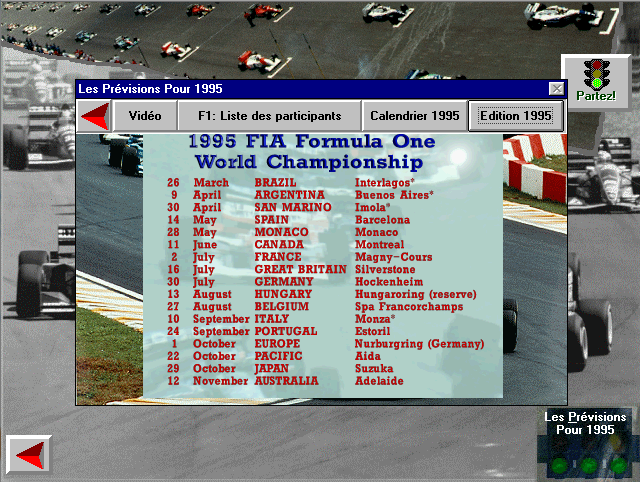This screenshot has width=640, height=482.
Task: Click the red back arrow in the dialog toolbar
Action: click(95, 116)
